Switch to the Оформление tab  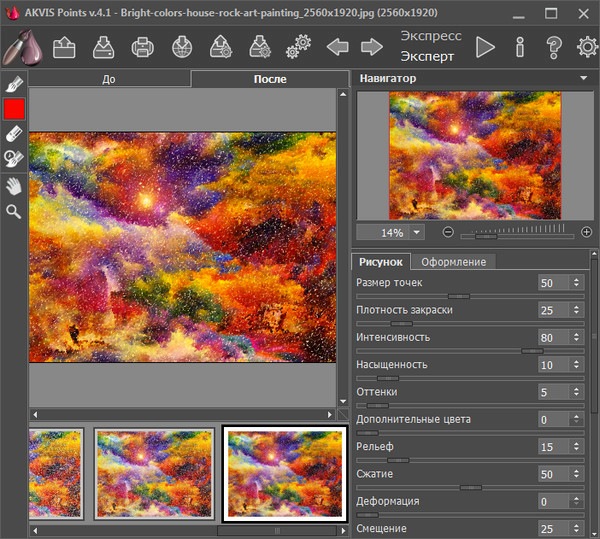tap(453, 262)
